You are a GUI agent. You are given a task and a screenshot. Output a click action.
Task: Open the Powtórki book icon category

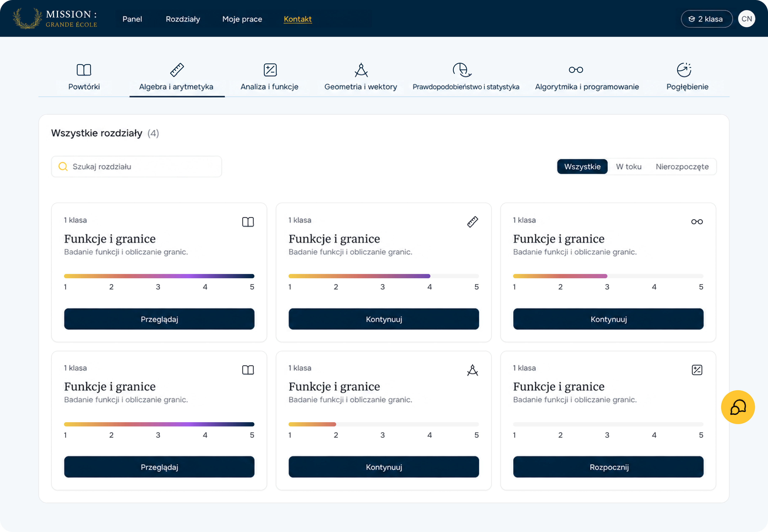pos(84,70)
